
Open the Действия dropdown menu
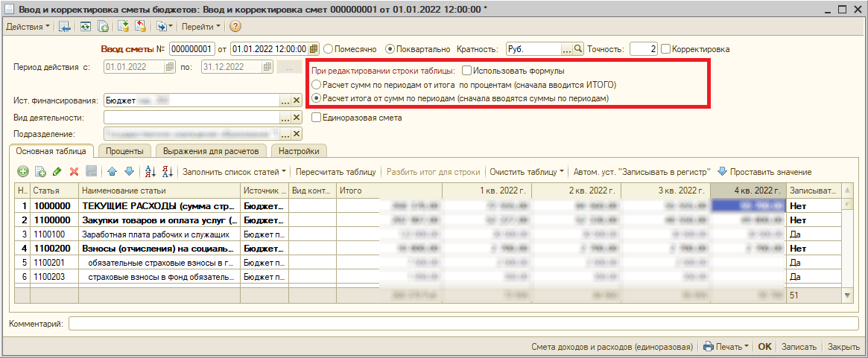pos(28,27)
